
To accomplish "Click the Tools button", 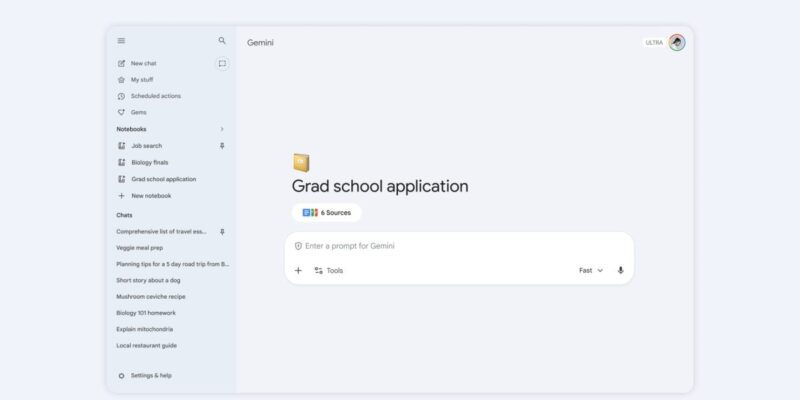I will point(329,270).
